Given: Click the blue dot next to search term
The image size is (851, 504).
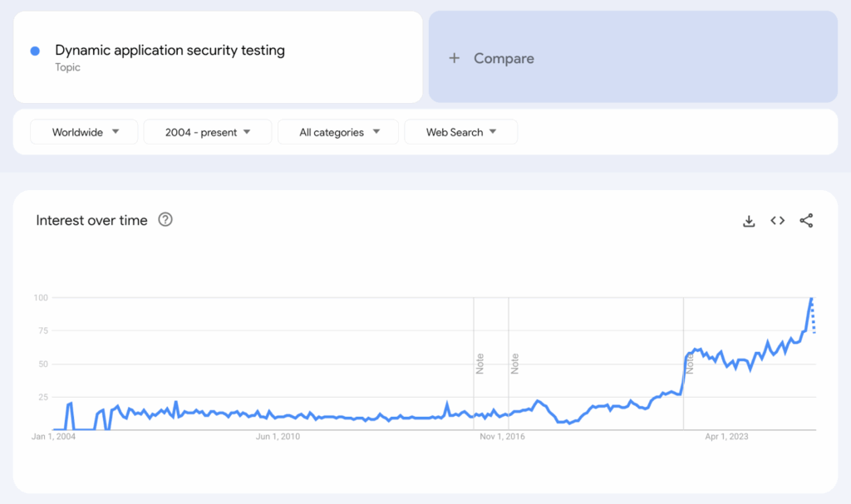Looking at the screenshot, I should click(35, 51).
